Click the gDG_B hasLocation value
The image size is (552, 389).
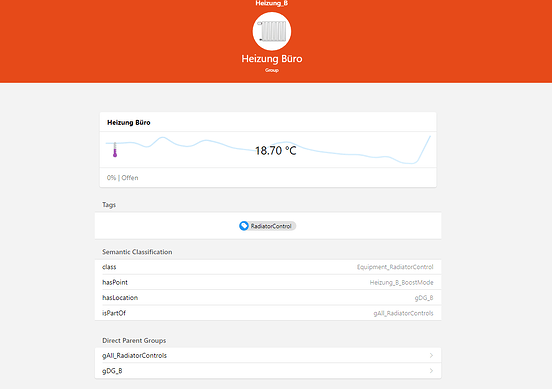[424, 298]
